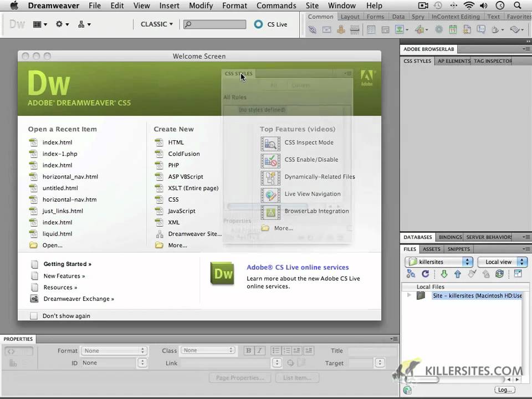532x399 pixels.
Task: Open Dreamweaver Exchange link
Action: click(79, 299)
